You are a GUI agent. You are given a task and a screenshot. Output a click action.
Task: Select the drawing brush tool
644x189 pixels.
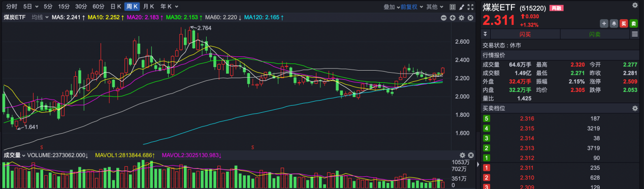pyautogui.click(x=462, y=7)
